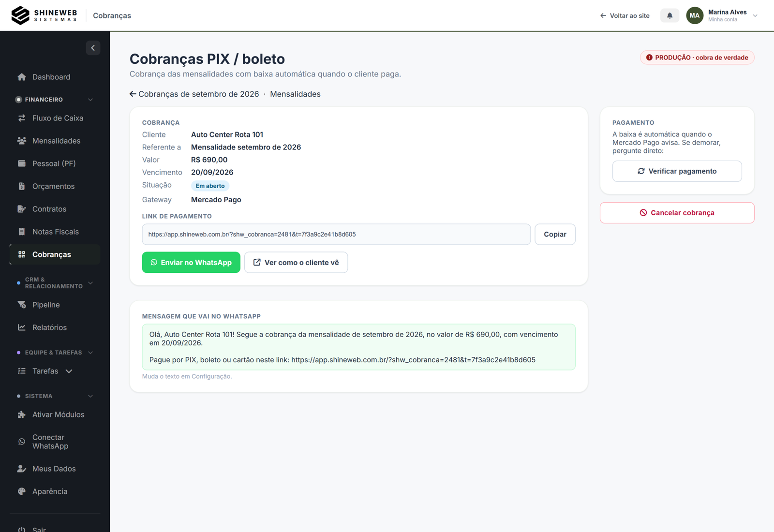Collapse the SISTEMA section chevron
This screenshot has width=774, height=532.
tap(90, 396)
